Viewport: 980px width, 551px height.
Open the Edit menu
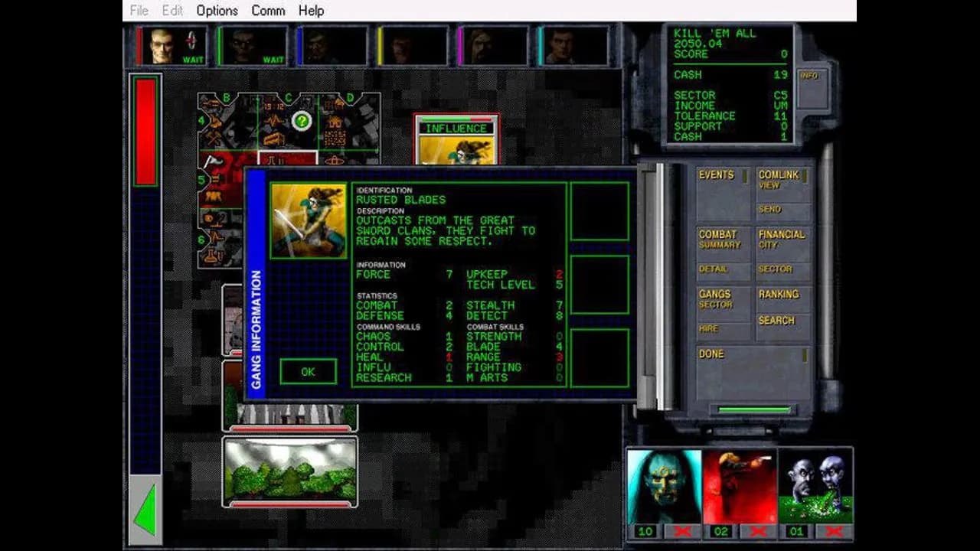click(173, 11)
